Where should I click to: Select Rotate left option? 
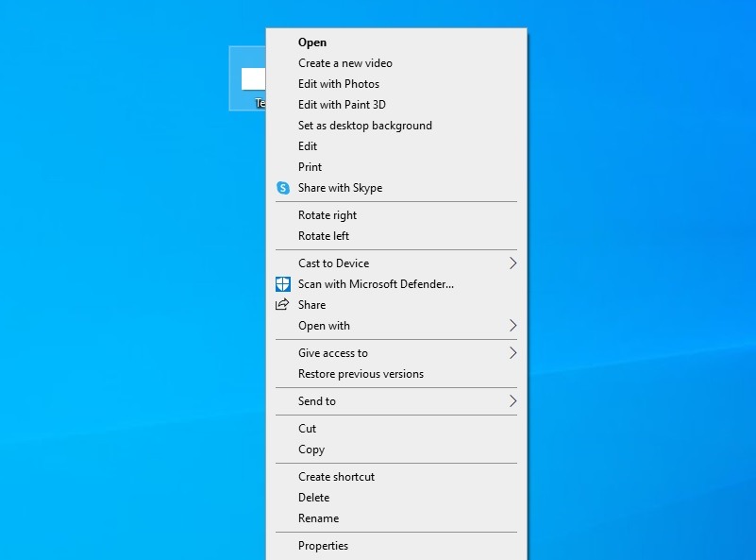pyautogui.click(x=324, y=236)
